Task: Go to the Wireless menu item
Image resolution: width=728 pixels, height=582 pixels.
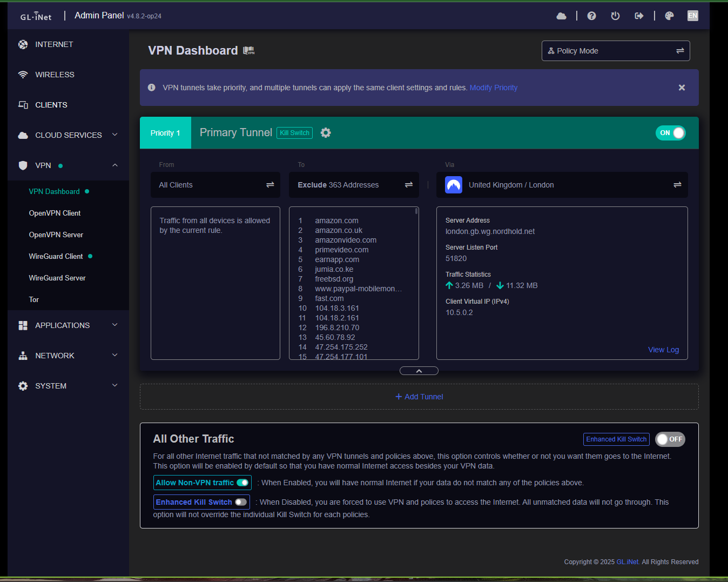Action: [x=55, y=75]
